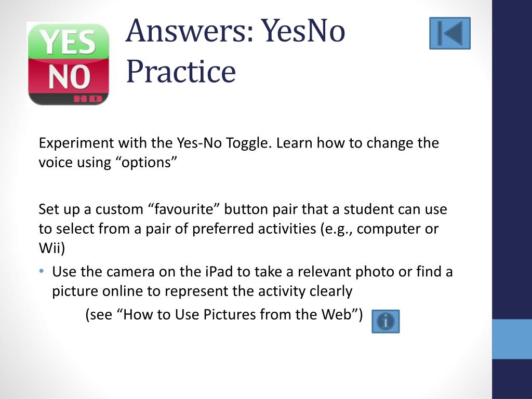Screen dimensions: 532x399
Task: Click the YesNo HD app icon
Action: [68, 63]
